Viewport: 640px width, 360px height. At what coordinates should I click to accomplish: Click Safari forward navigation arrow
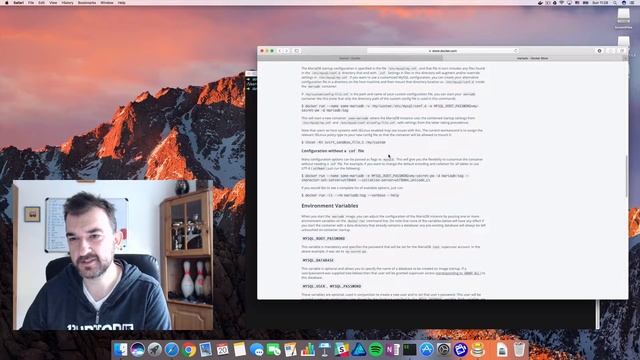click(x=287, y=51)
